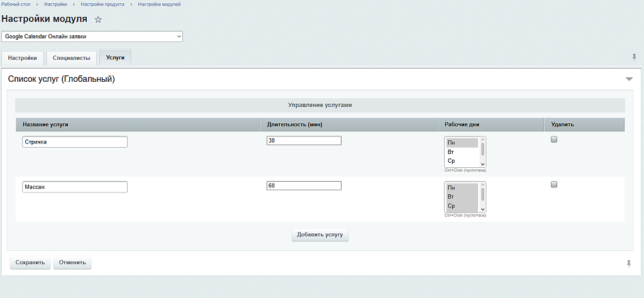The width and height of the screenshot is (644, 298).
Task: Go to Рабочий стол breadcrumb link
Action: click(x=14, y=4)
